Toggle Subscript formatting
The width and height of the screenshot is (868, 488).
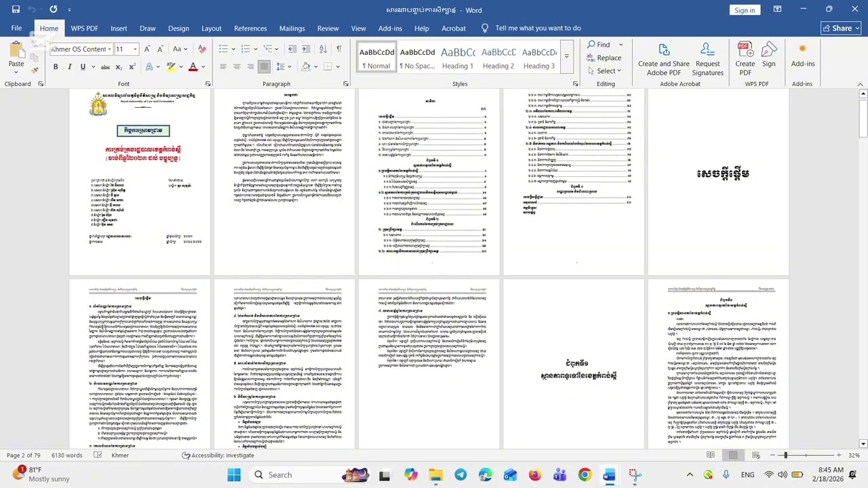pos(119,66)
